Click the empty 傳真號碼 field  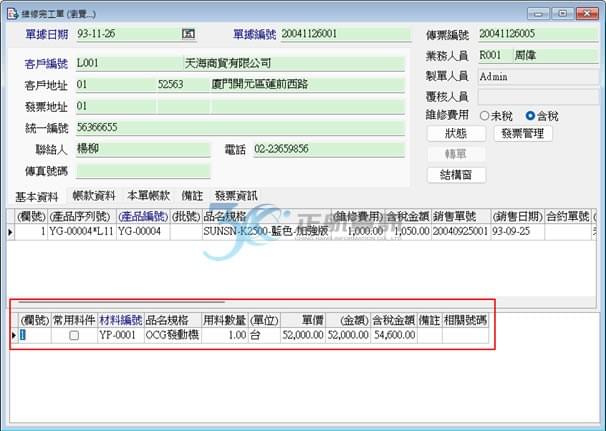143,171
